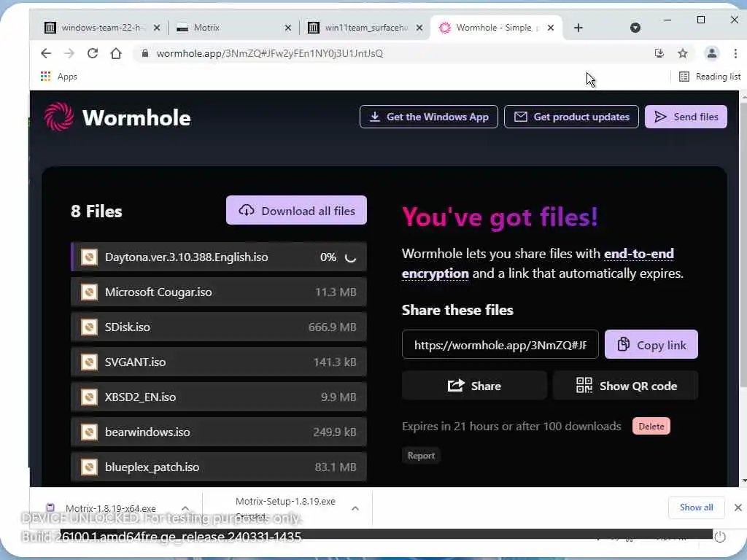Click the wormhole share URL field

(500, 344)
